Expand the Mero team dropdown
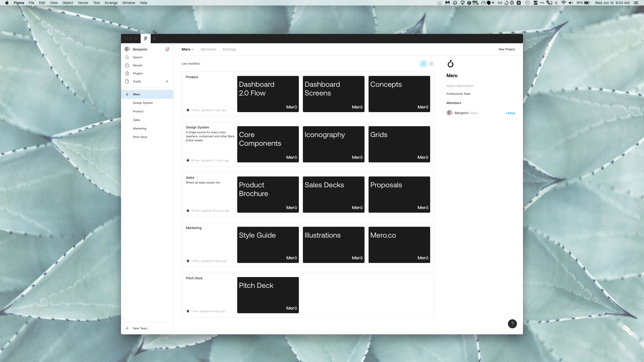This screenshot has height=362, width=644. (187, 49)
